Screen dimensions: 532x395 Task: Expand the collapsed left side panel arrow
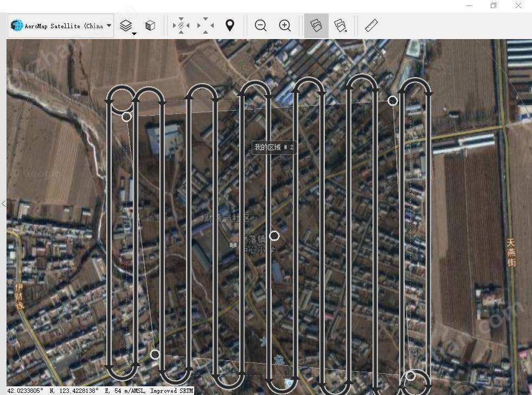pyautogui.click(x=3, y=204)
